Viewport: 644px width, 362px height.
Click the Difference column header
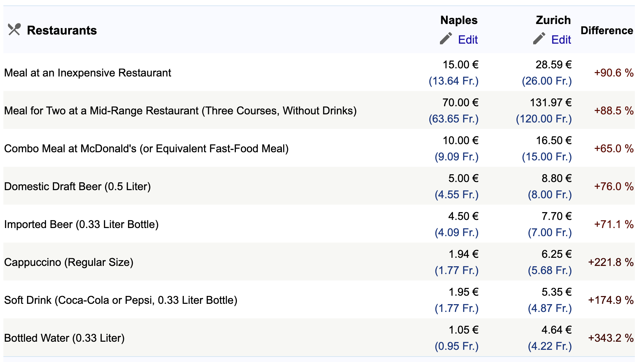tap(606, 30)
